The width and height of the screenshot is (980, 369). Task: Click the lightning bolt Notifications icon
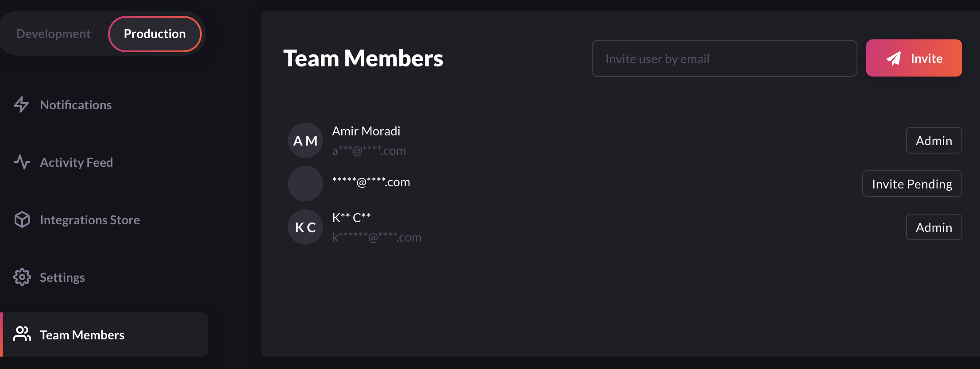(x=21, y=105)
